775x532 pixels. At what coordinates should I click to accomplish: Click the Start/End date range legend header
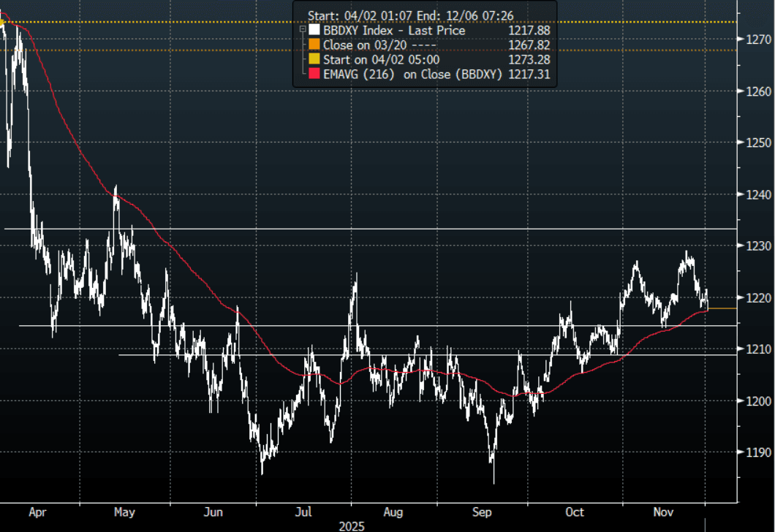point(409,15)
